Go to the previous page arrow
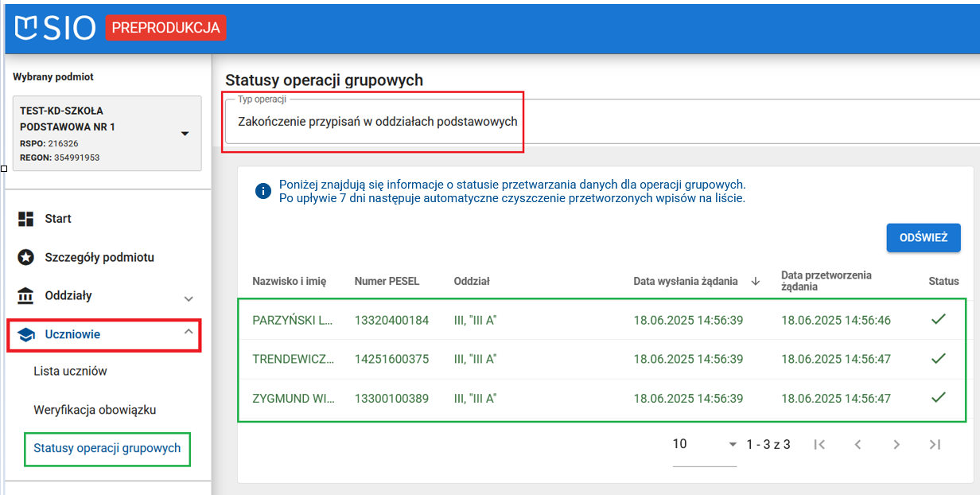This screenshot has height=495, width=980. point(857,445)
